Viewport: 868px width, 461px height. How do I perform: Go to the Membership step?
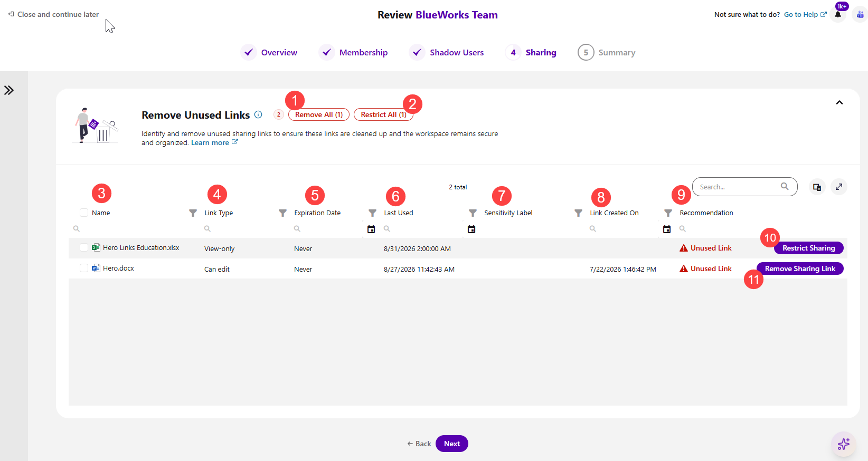pos(354,53)
